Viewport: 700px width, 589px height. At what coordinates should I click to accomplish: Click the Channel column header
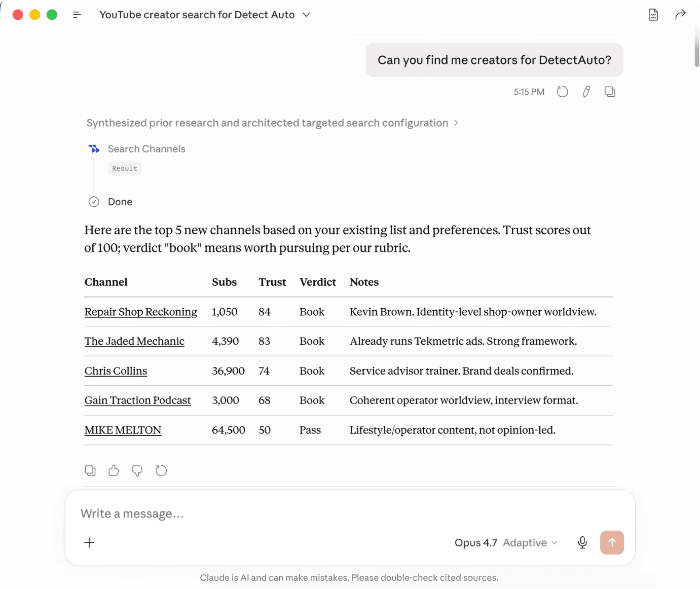(106, 282)
